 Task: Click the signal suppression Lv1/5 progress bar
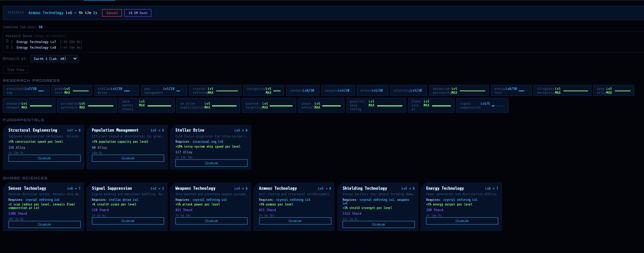498,106
